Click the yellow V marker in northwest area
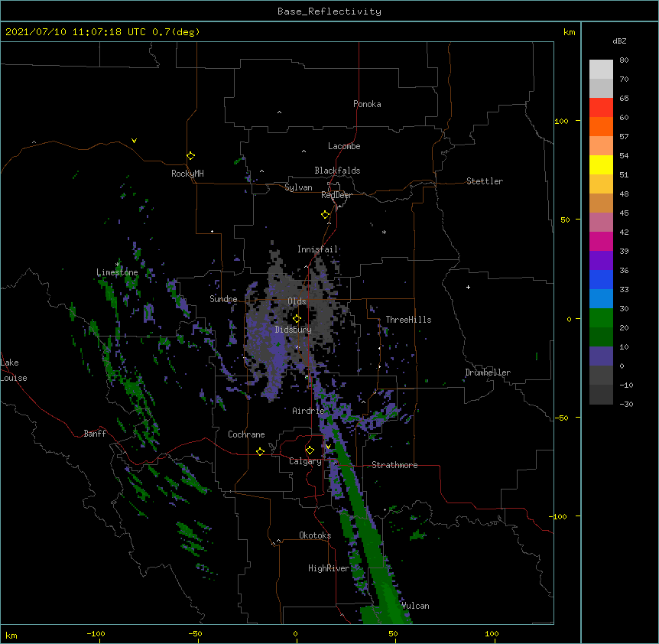This screenshot has height=644, width=659. pyautogui.click(x=134, y=141)
